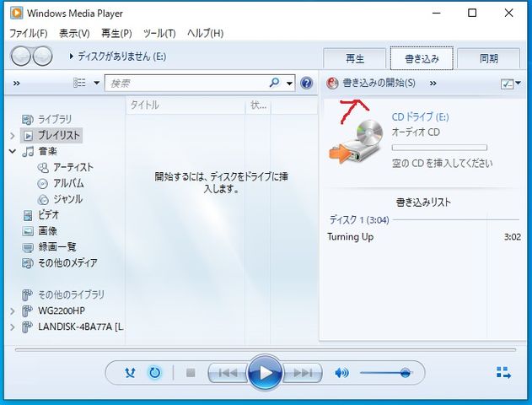Collapse the 音楽 tree node

click(x=13, y=151)
